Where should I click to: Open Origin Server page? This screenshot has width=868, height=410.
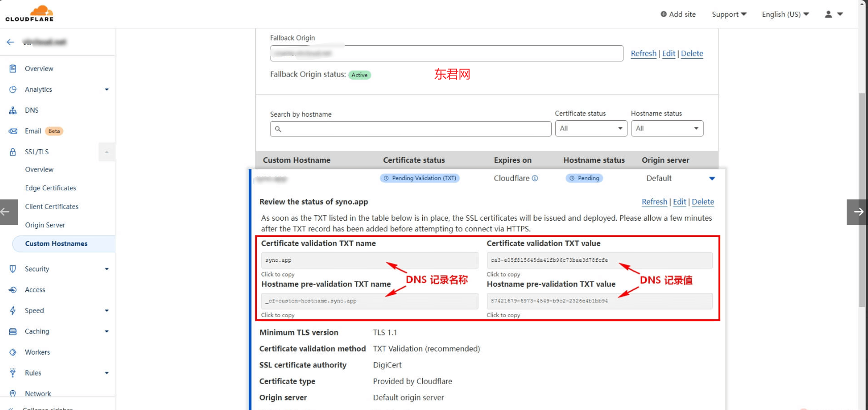point(45,225)
